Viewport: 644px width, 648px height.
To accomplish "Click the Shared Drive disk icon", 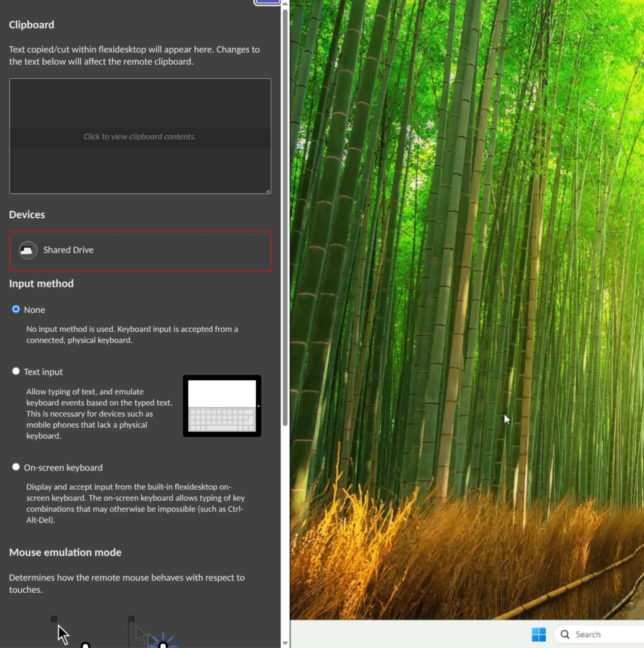I will coord(28,250).
